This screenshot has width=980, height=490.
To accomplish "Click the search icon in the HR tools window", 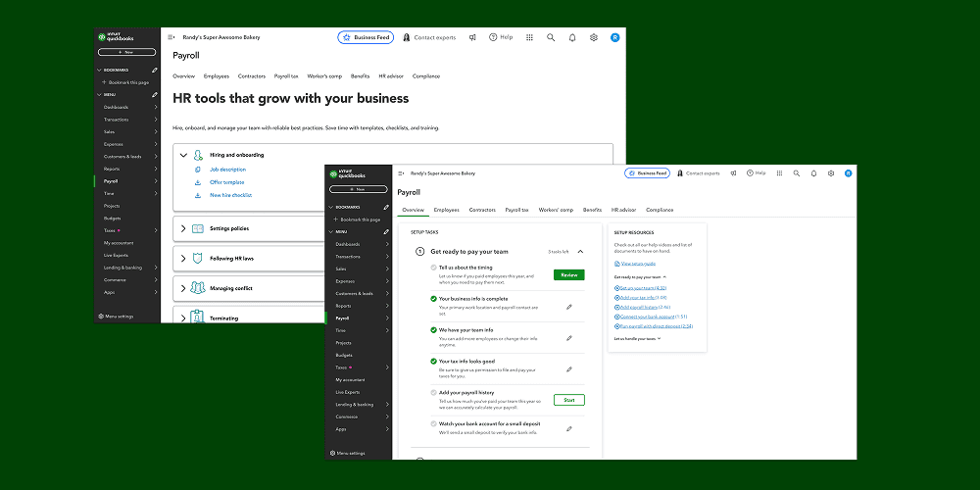I will pyautogui.click(x=551, y=37).
